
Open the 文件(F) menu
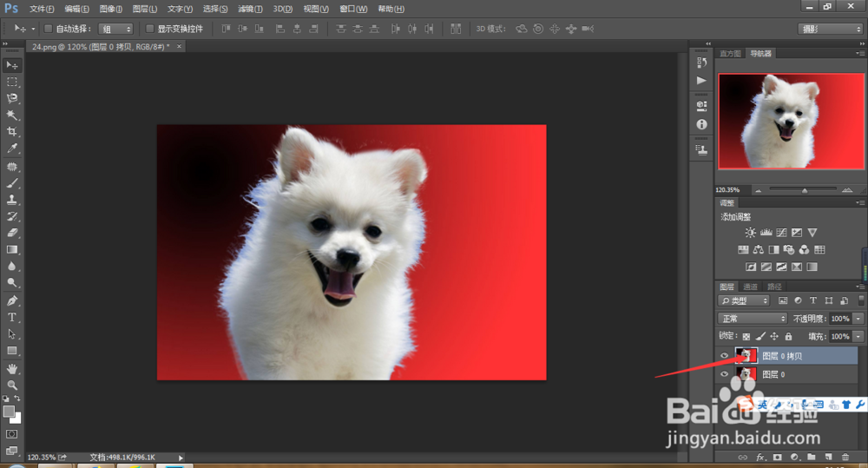pyautogui.click(x=42, y=9)
